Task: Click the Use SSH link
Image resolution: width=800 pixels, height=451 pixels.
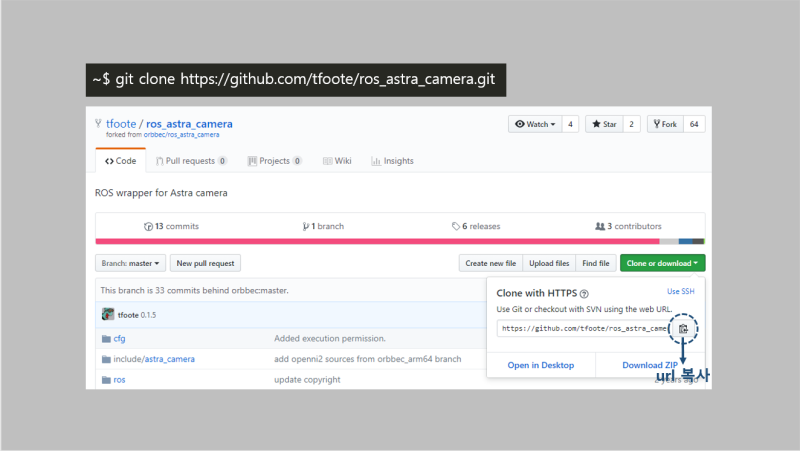Action: pyautogui.click(x=680, y=291)
